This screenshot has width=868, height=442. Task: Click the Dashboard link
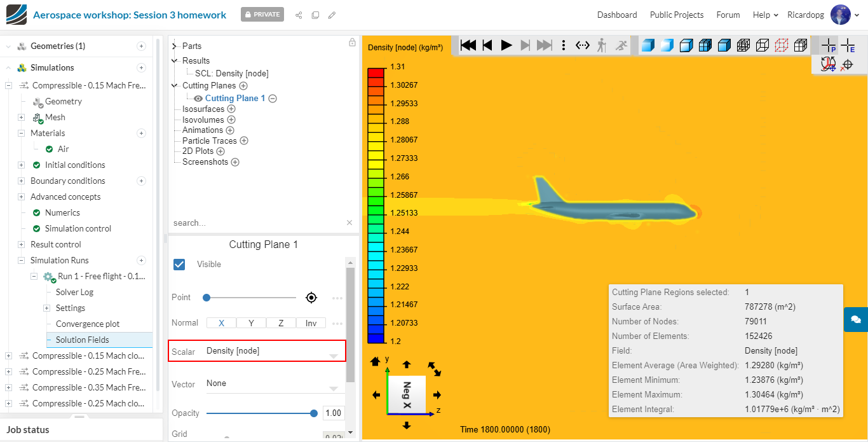[x=616, y=15]
